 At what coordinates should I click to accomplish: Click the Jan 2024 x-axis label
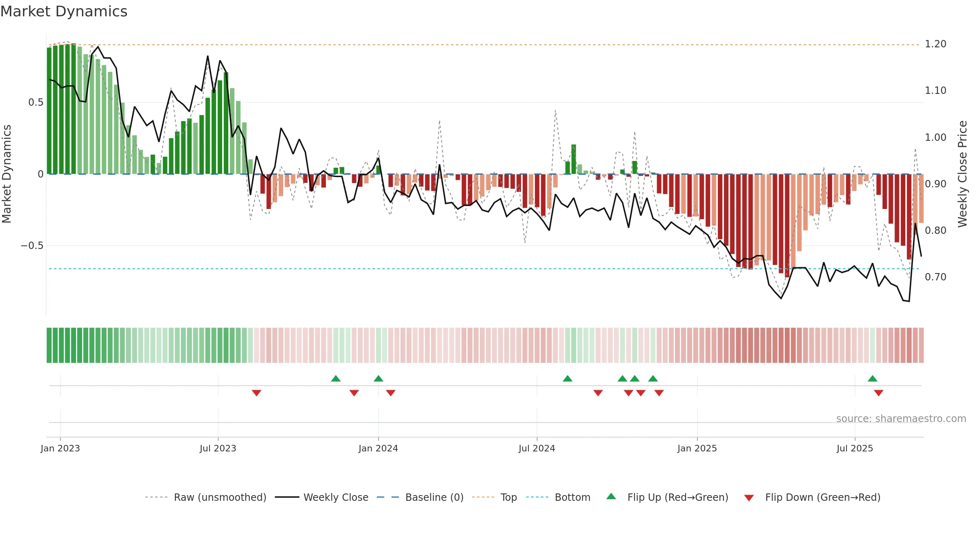(x=379, y=448)
